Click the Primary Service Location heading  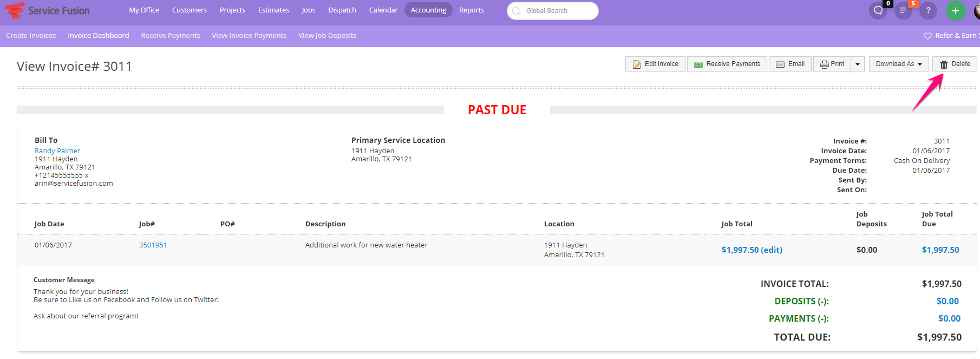[x=398, y=140]
